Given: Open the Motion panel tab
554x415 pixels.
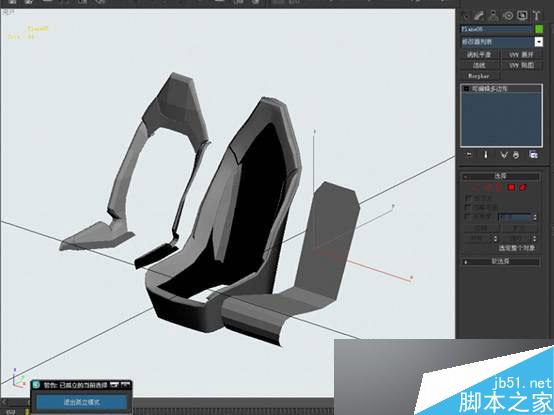Looking at the screenshot, I should pyautogui.click(x=508, y=16).
